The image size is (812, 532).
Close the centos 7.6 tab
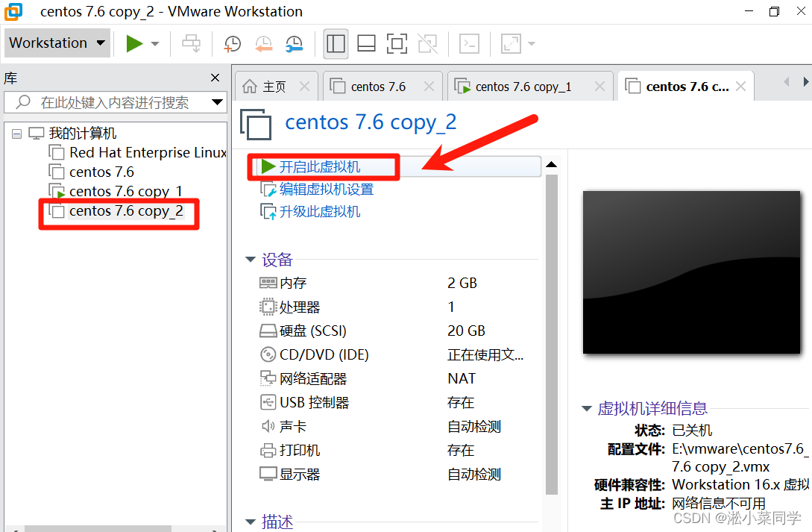click(x=429, y=87)
